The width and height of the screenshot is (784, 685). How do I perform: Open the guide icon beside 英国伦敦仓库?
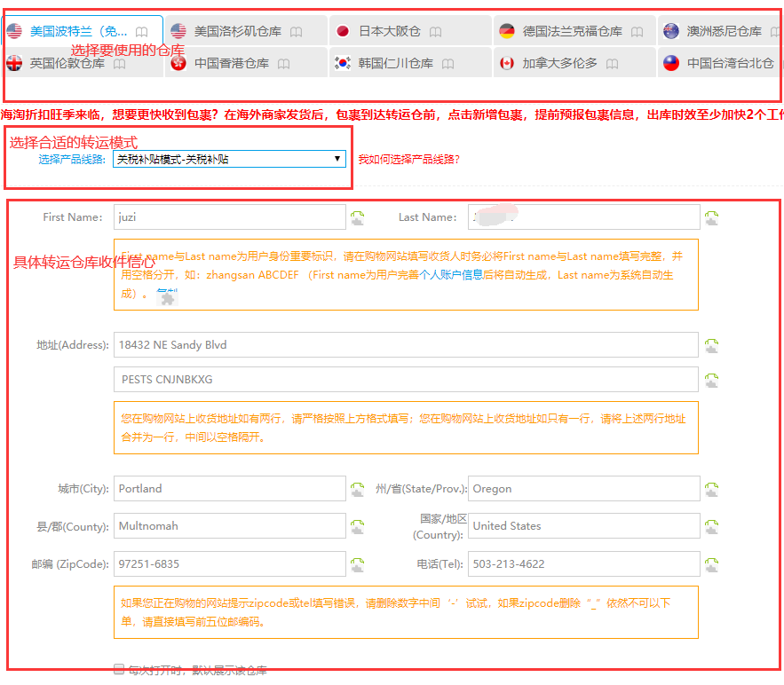click(x=119, y=64)
